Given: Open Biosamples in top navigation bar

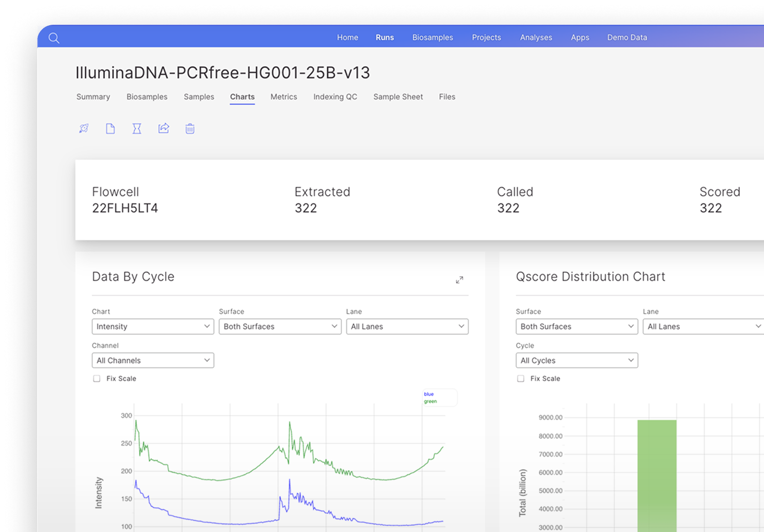Looking at the screenshot, I should coord(433,38).
